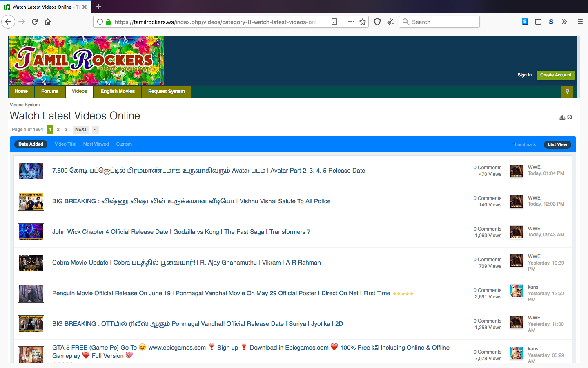Image resolution: width=588 pixels, height=368 pixels.
Task: Click the online users icon showing 58
Action: [562, 117]
